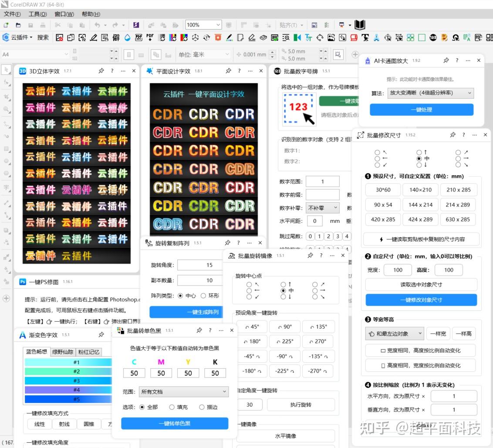Click the orange download box plugin icon
Image resolution: width=493 pixels, height=448 pixels.
218,38
